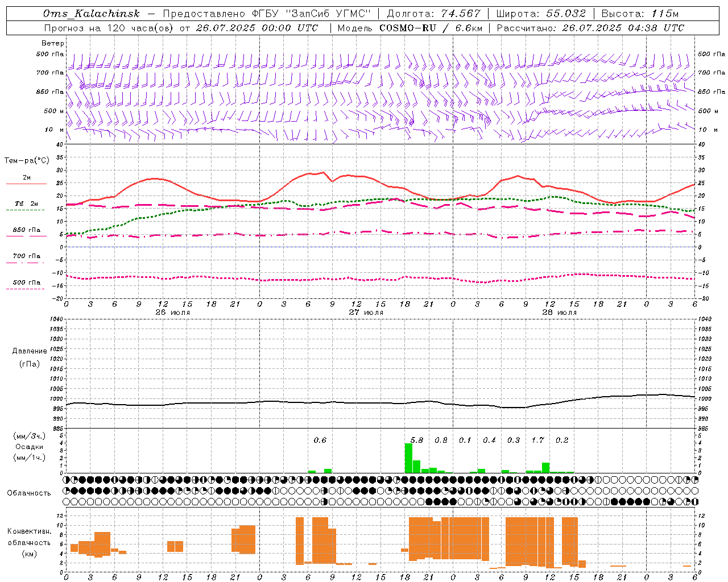The image size is (728, 582).
Task: Select the model name COSMO-RU / 6.6км
Action: coord(431,28)
